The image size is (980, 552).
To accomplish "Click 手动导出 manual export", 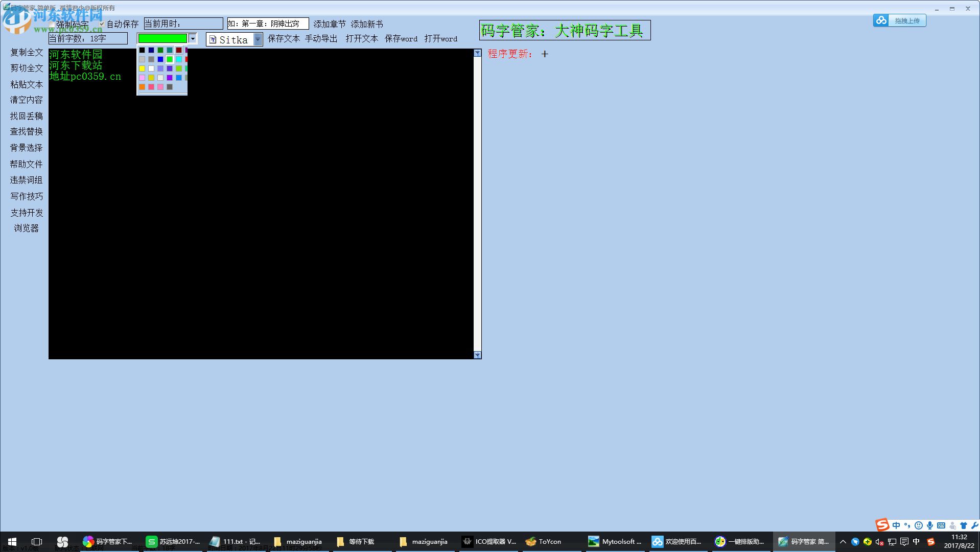I will (x=321, y=39).
